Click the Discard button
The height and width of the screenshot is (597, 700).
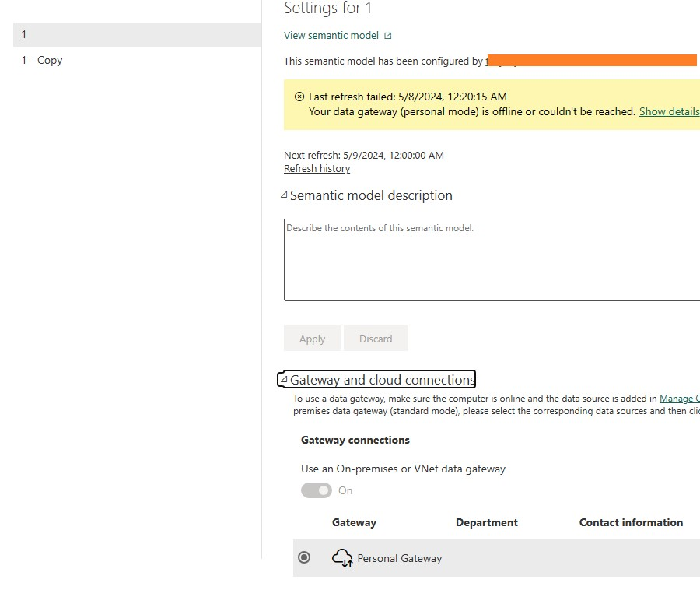[x=376, y=339]
